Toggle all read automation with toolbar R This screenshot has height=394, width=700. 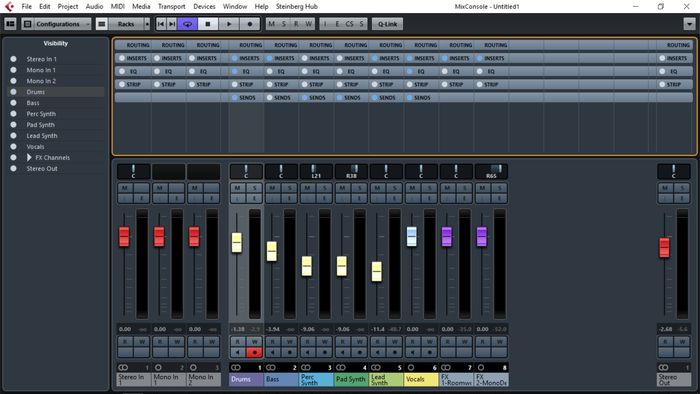[x=296, y=24]
